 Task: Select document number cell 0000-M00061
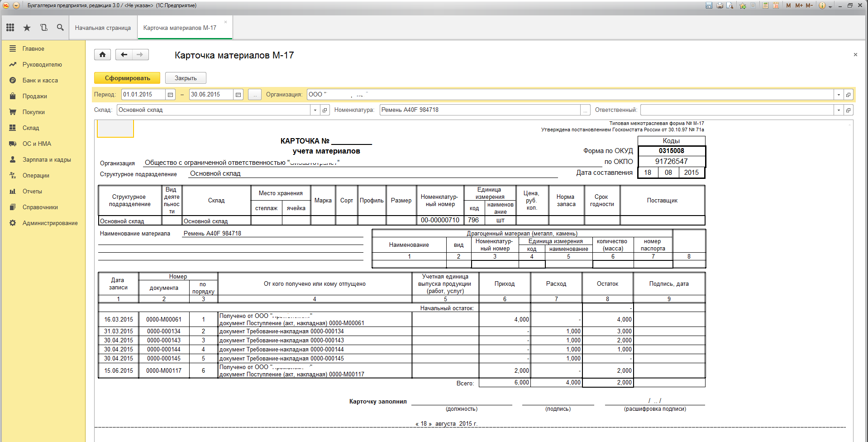coord(164,319)
